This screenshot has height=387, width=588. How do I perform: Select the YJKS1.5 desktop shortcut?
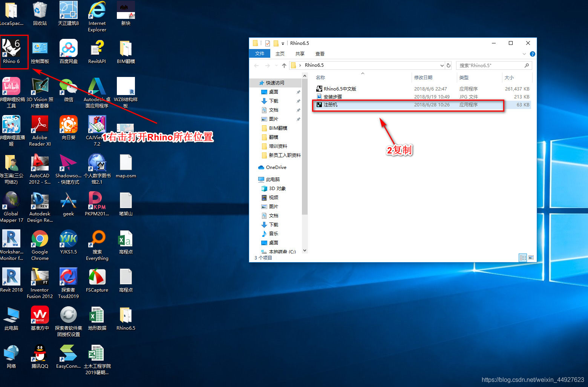(x=69, y=242)
